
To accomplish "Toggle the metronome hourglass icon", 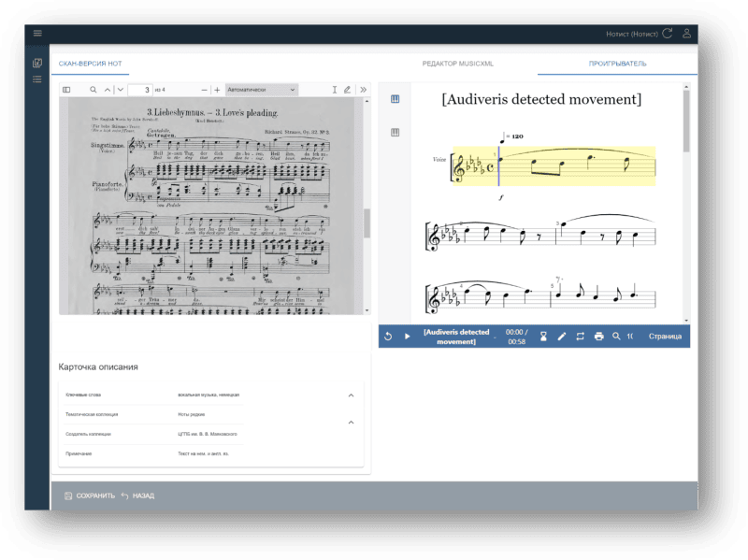I will pos(543,337).
